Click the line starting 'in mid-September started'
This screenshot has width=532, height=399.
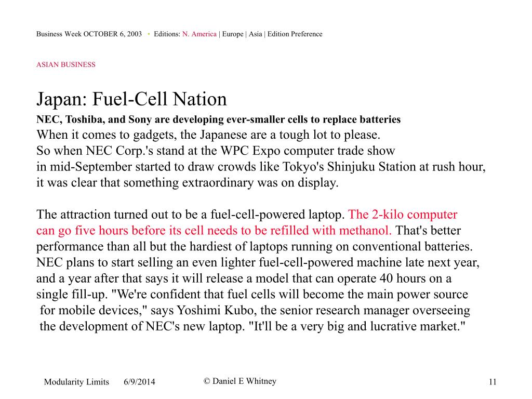tap(261, 167)
